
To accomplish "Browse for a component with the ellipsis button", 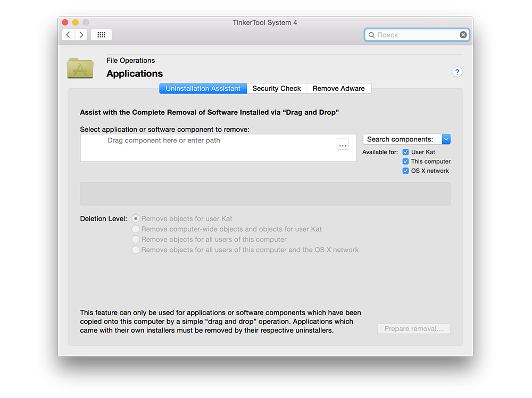I will click(343, 145).
